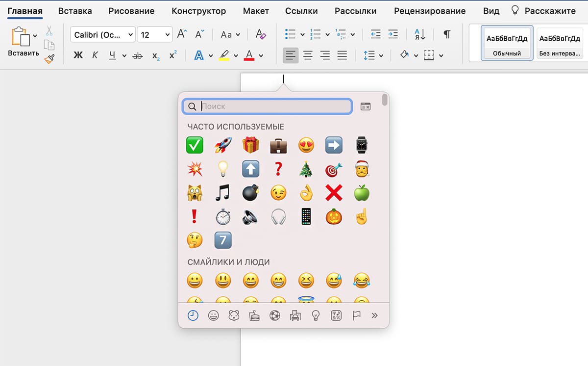Expand emoji picker to Character Viewer
588x366 pixels.
pyautogui.click(x=366, y=106)
